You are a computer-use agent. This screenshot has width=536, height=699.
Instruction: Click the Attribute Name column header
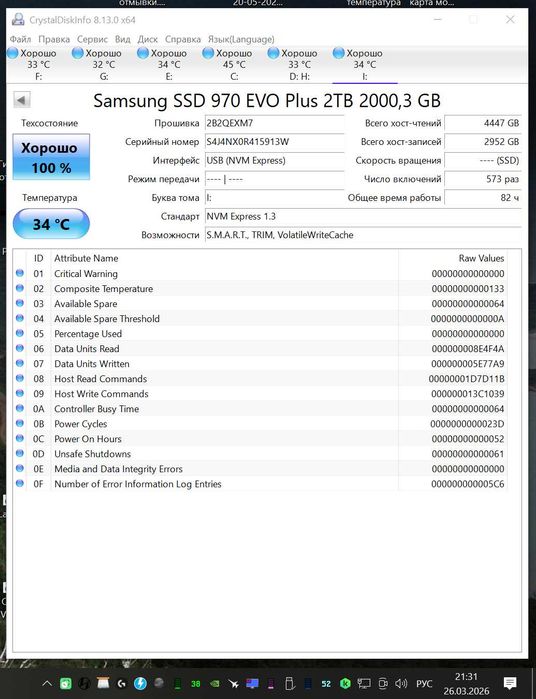click(x=86, y=258)
